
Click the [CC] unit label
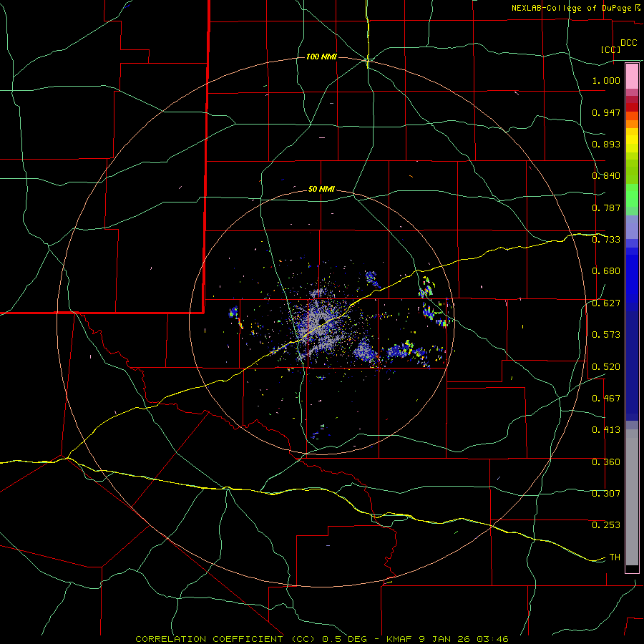pyautogui.click(x=610, y=49)
